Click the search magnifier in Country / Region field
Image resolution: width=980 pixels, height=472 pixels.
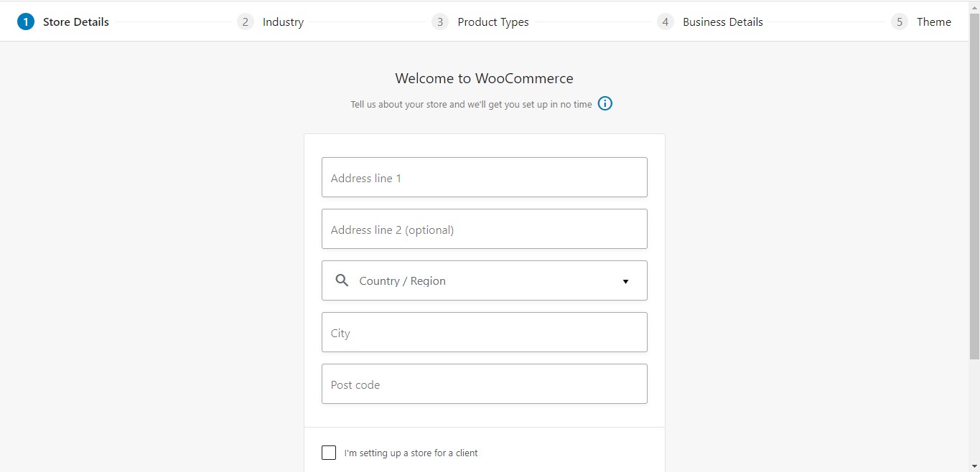click(342, 280)
